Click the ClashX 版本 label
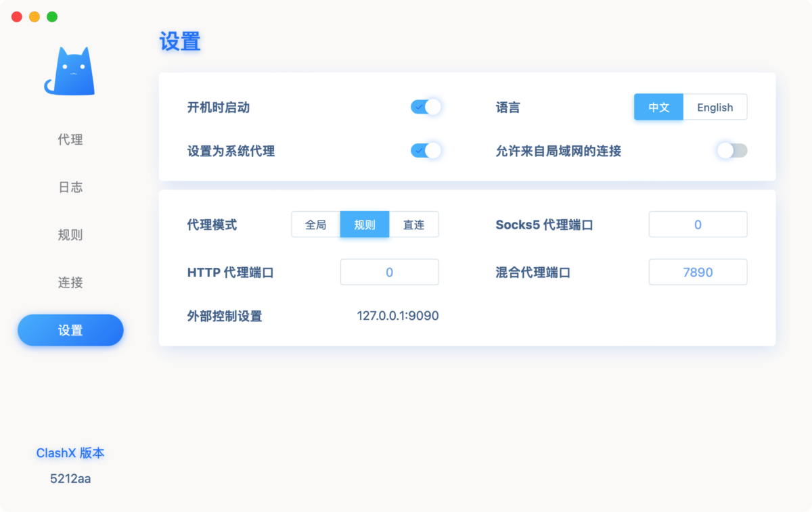Screen dimensions: 812x512 (70, 453)
